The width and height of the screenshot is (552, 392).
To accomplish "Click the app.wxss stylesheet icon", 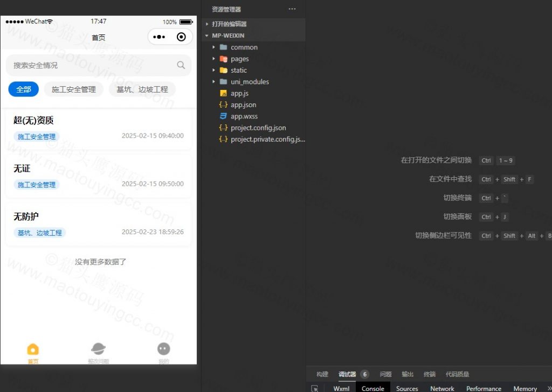I will tap(223, 116).
